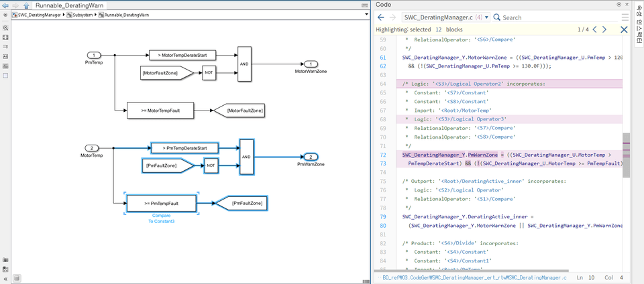
Task: Open Code panel options circle menu
Action: pyautogui.click(x=619, y=5)
